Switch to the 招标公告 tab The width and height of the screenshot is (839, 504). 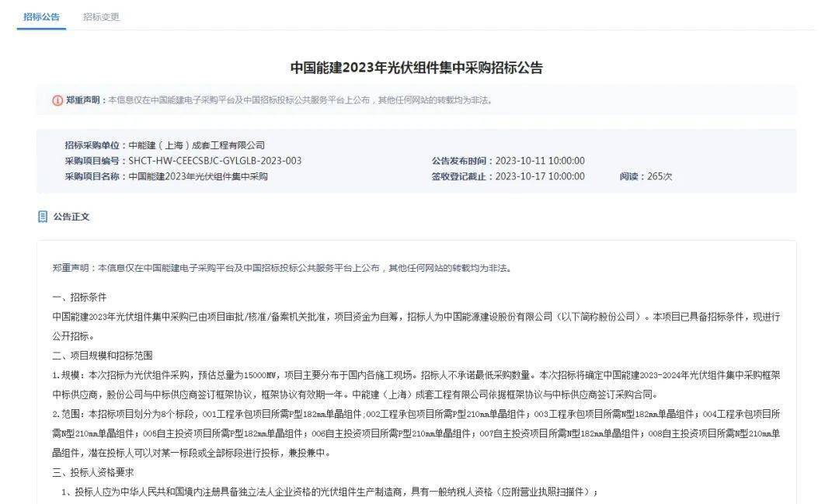click(x=41, y=17)
